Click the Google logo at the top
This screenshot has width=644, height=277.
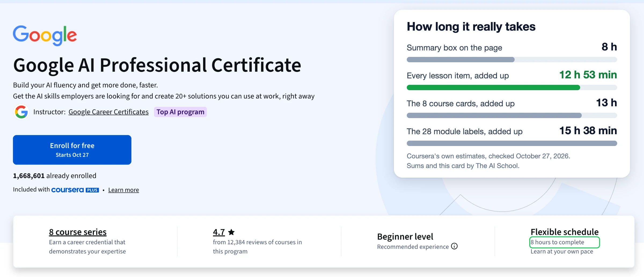point(45,35)
